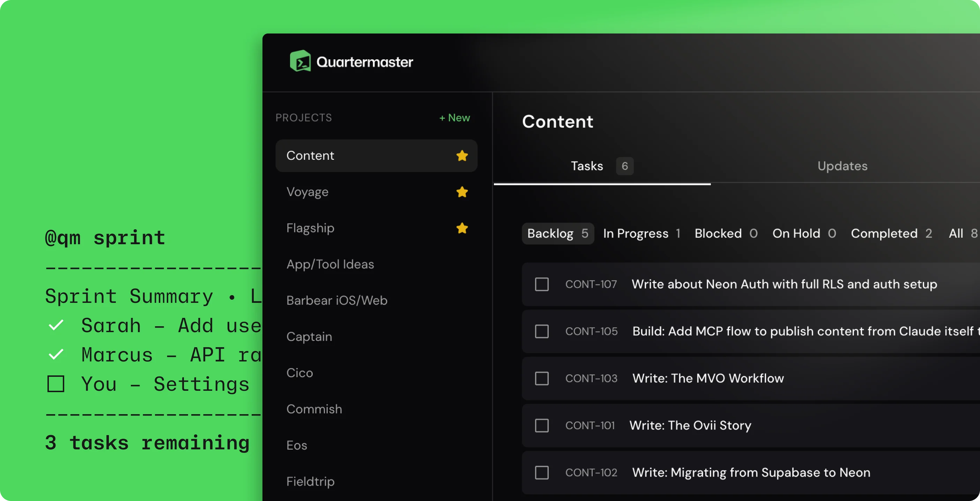Image resolution: width=980 pixels, height=501 pixels.
Task: Click the Backlog filter pill
Action: (557, 233)
